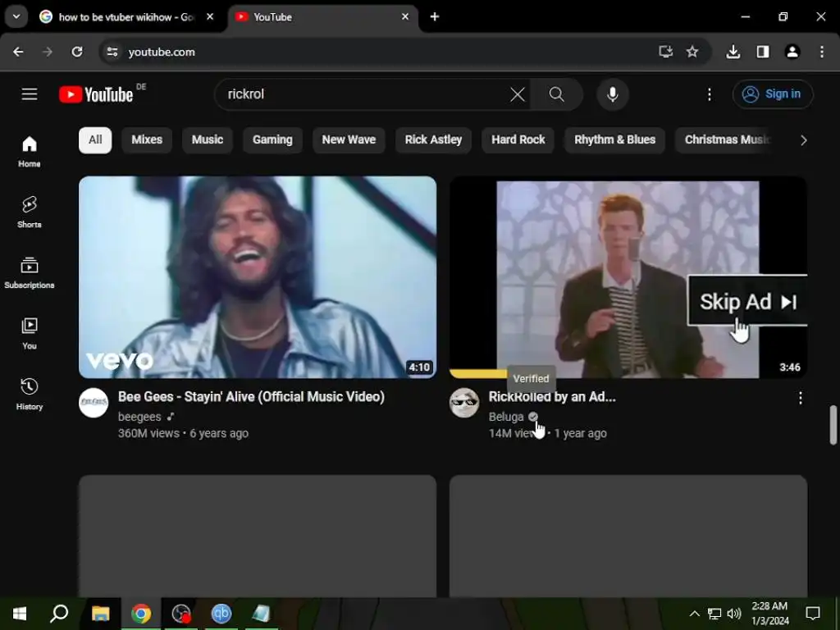840x630 pixels.
Task: Select the Gaming filter chip
Action: click(x=272, y=139)
